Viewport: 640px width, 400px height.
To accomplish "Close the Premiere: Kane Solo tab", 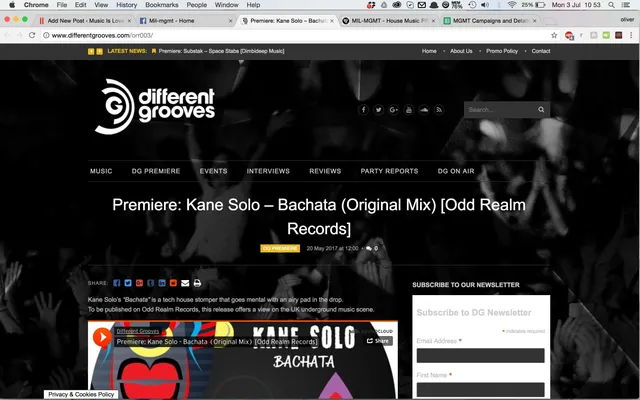I will click(332, 20).
